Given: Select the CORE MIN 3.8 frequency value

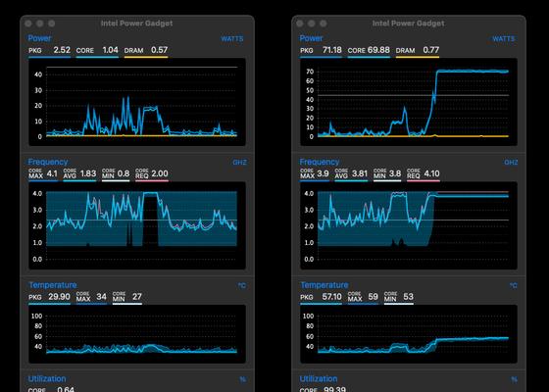Looking at the screenshot, I should (x=387, y=174).
